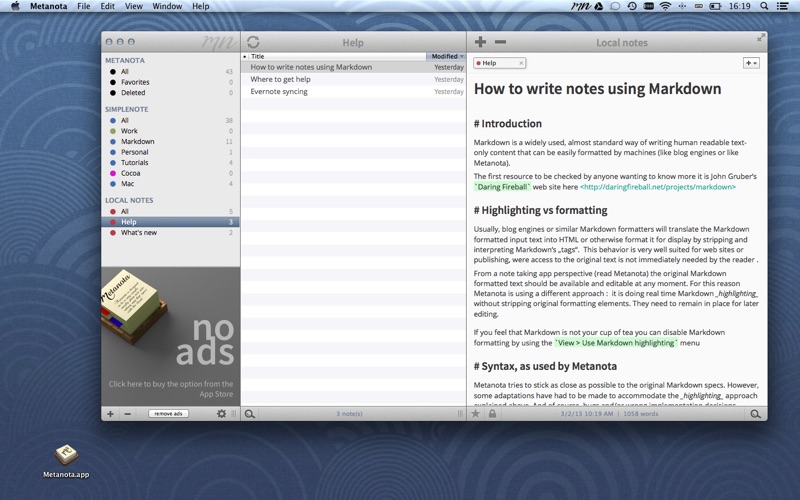Open the View menu
800x500 pixels.
[x=134, y=6]
